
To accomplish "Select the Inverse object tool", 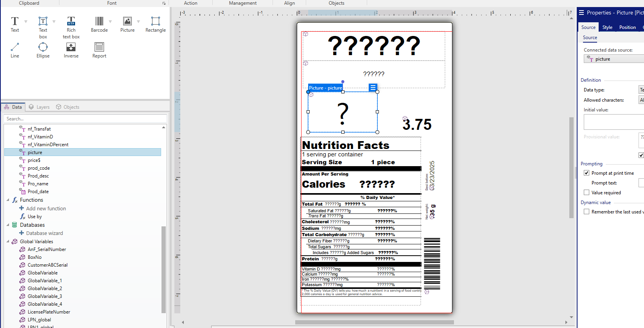I will tap(71, 50).
